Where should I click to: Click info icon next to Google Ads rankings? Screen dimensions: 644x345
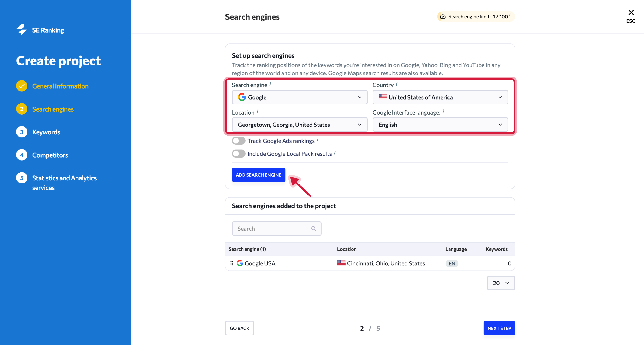click(x=317, y=140)
